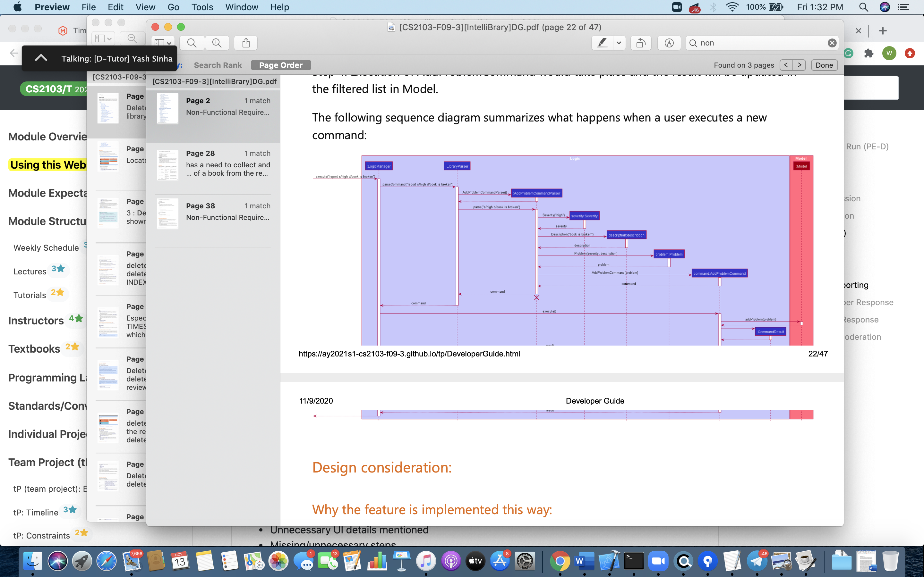Click the Rotate page icon
This screenshot has width=924, height=577.
(641, 43)
